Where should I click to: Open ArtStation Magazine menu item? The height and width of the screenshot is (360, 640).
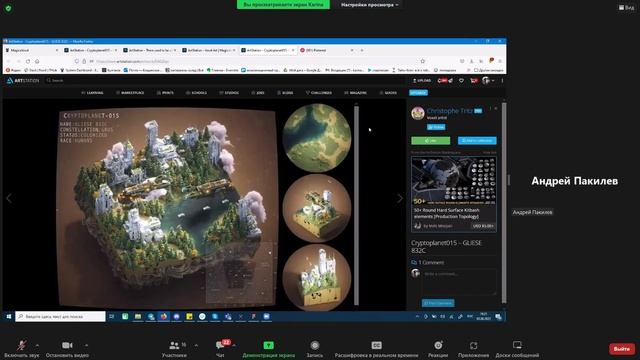[x=355, y=93]
